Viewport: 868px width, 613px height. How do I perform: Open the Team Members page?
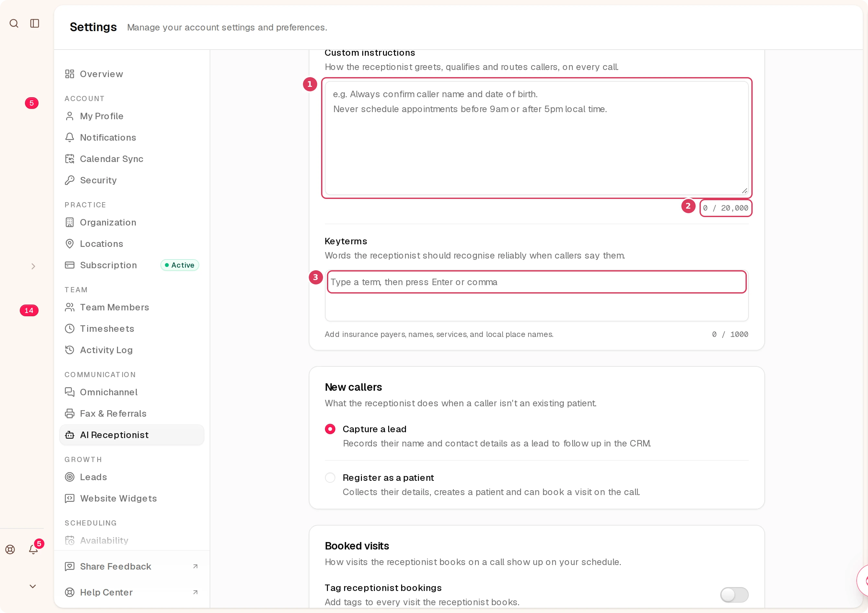[x=132, y=307]
